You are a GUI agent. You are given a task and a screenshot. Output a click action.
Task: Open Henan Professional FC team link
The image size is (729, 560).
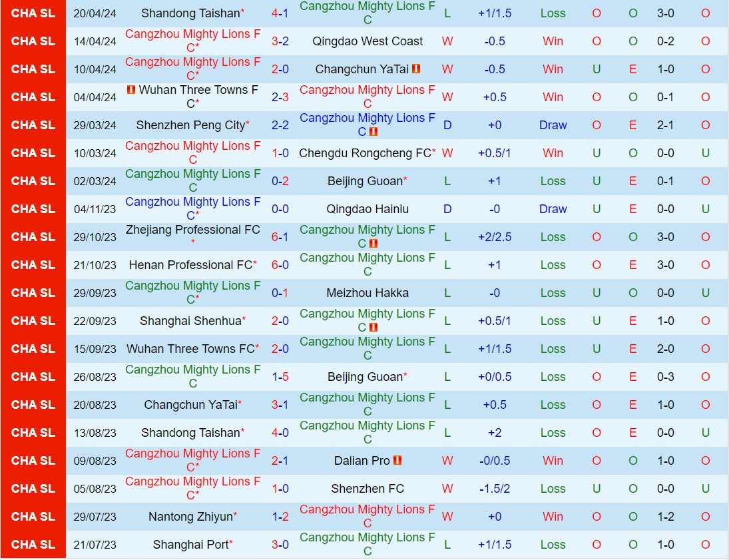pos(190,264)
